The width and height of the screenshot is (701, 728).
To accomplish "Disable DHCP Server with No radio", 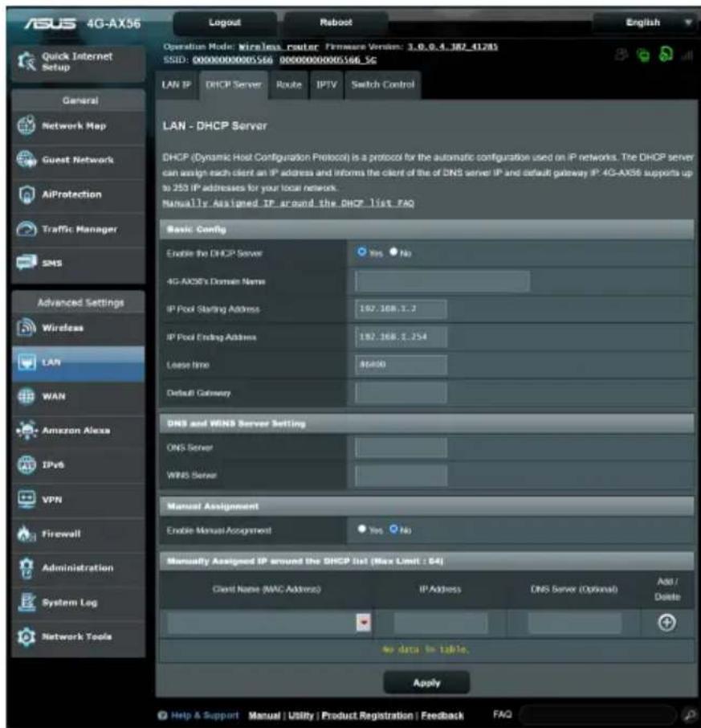I will 393,252.
